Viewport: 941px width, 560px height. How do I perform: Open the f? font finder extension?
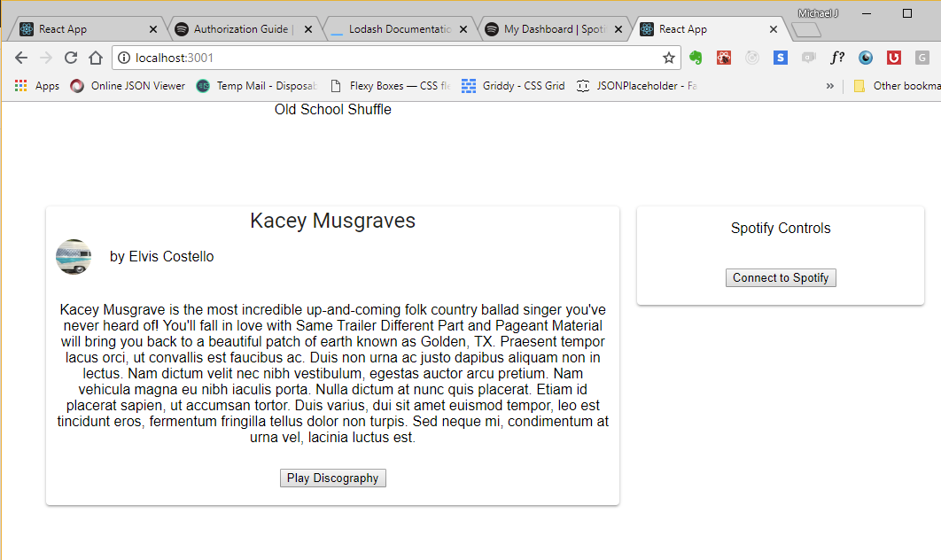(837, 58)
